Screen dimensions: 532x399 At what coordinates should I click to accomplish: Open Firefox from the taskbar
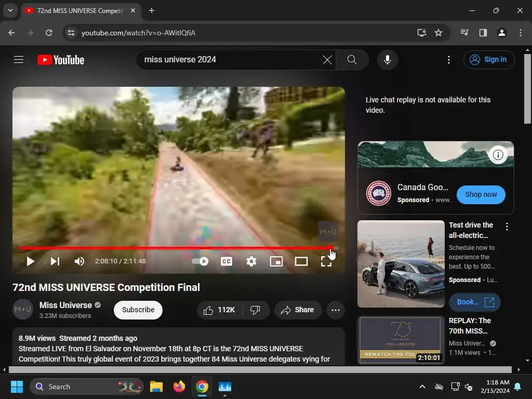click(x=179, y=387)
